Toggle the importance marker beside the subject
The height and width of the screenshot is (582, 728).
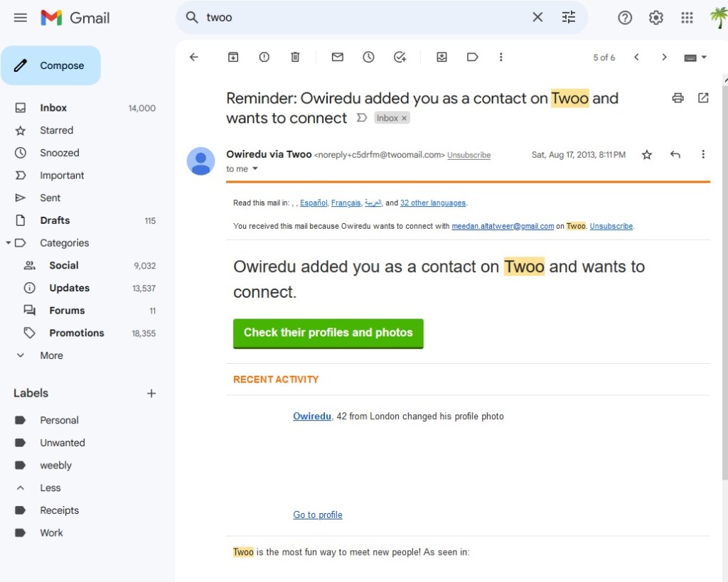(x=361, y=118)
